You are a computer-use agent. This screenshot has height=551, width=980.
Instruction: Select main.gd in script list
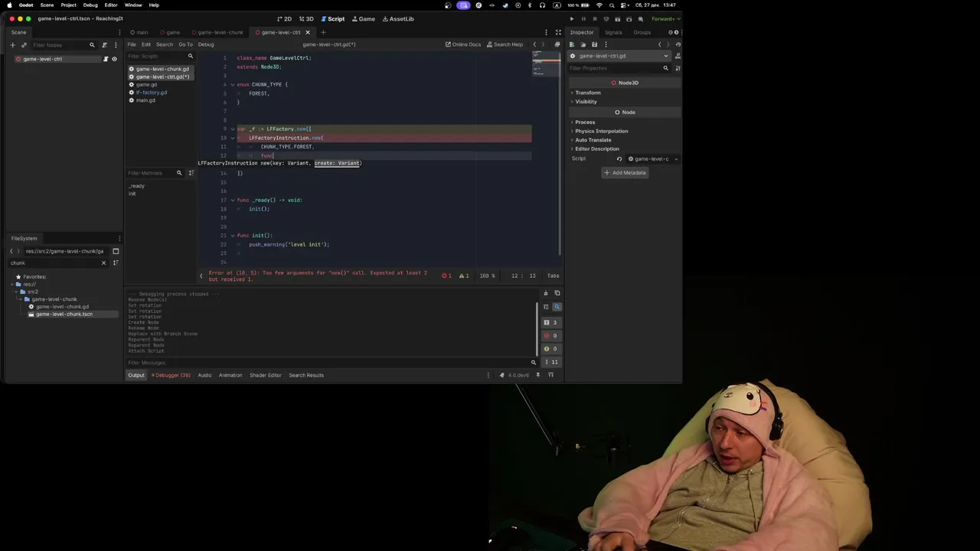(145, 100)
